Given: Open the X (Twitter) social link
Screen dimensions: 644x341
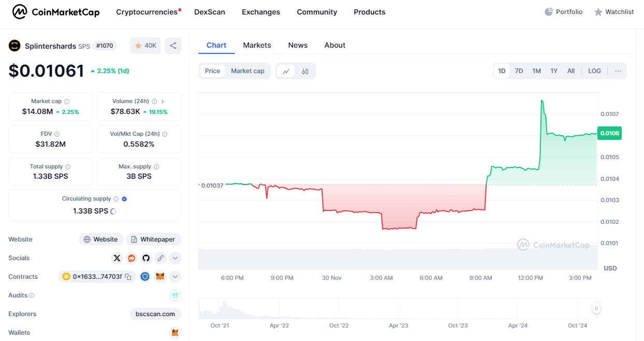Looking at the screenshot, I should pos(117,258).
